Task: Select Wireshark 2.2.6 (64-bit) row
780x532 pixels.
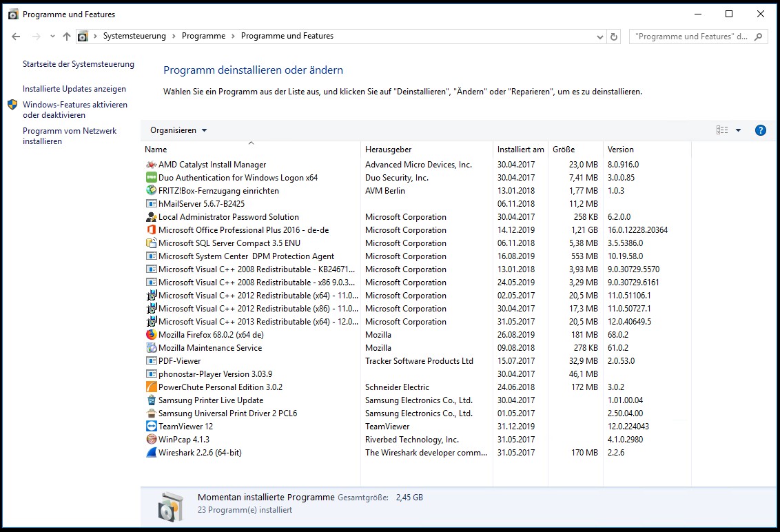Action: pyautogui.click(x=416, y=453)
